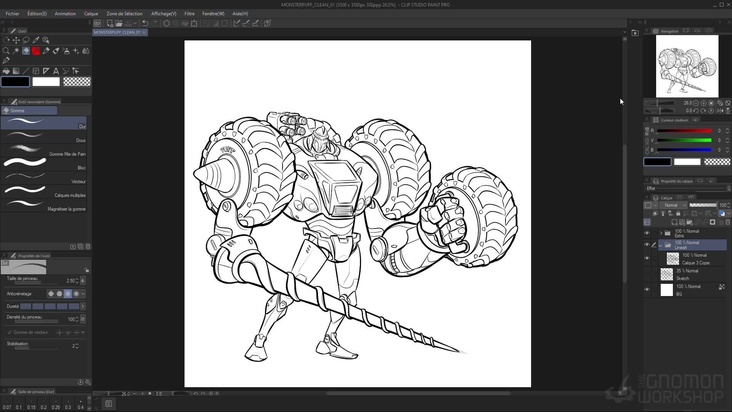The image size is (732, 412).
Task: Select the Vecteur eraser sub tool
Action: (x=44, y=178)
